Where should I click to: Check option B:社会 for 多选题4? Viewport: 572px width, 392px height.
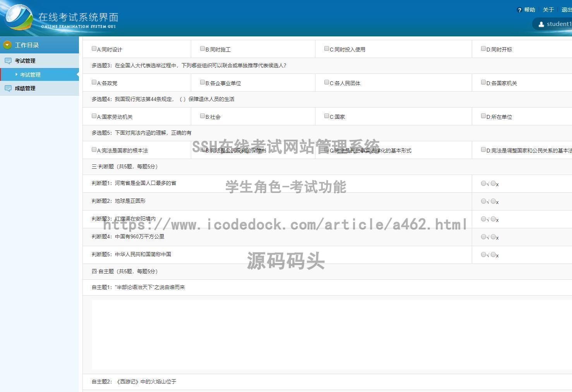click(202, 115)
